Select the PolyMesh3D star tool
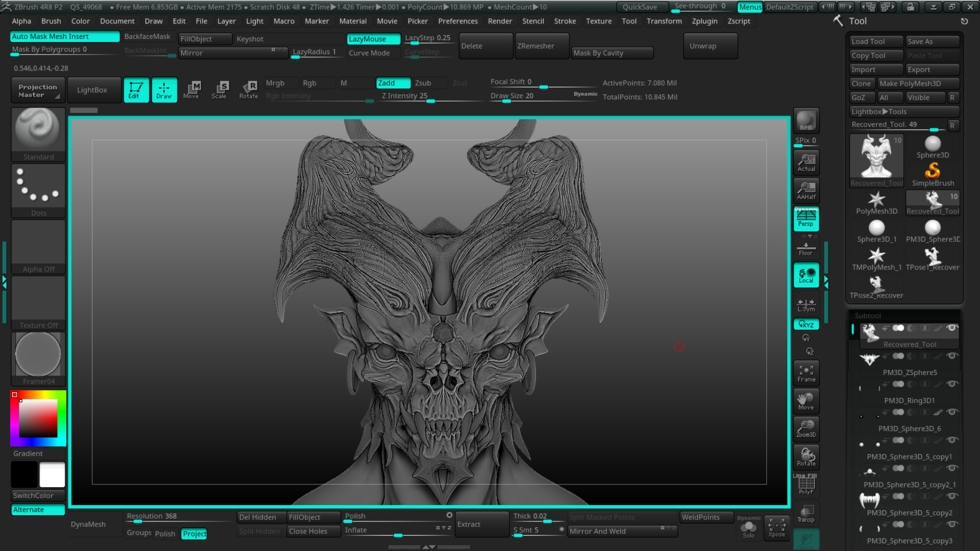The height and width of the screenshot is (551, 980). click(x=876, y=203)
